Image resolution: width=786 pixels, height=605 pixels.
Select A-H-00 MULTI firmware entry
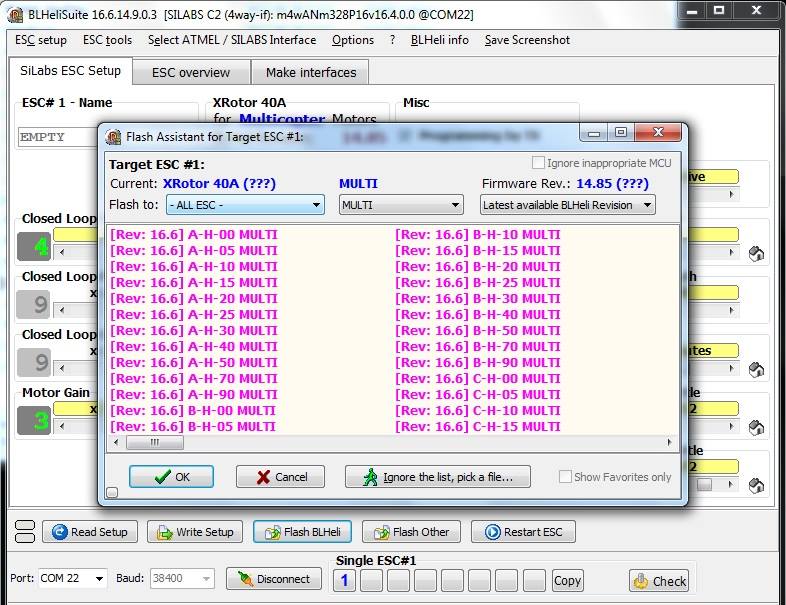tap(193, 235)
